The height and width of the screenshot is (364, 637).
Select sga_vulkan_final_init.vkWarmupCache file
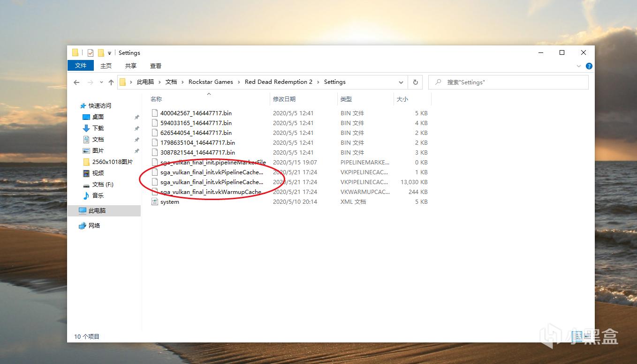pyautogui.click(x=211, y=192)
